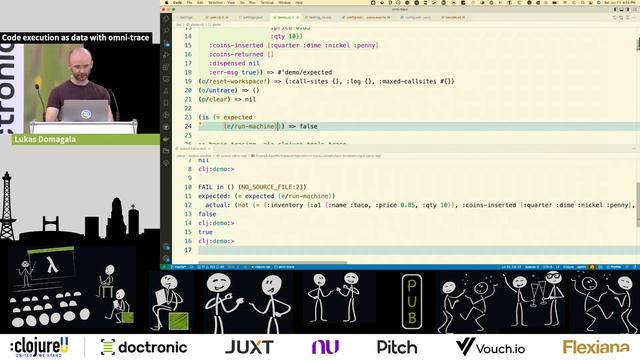Open the Extensions view in activity bar
640x360 pixels.
(166, 67)
